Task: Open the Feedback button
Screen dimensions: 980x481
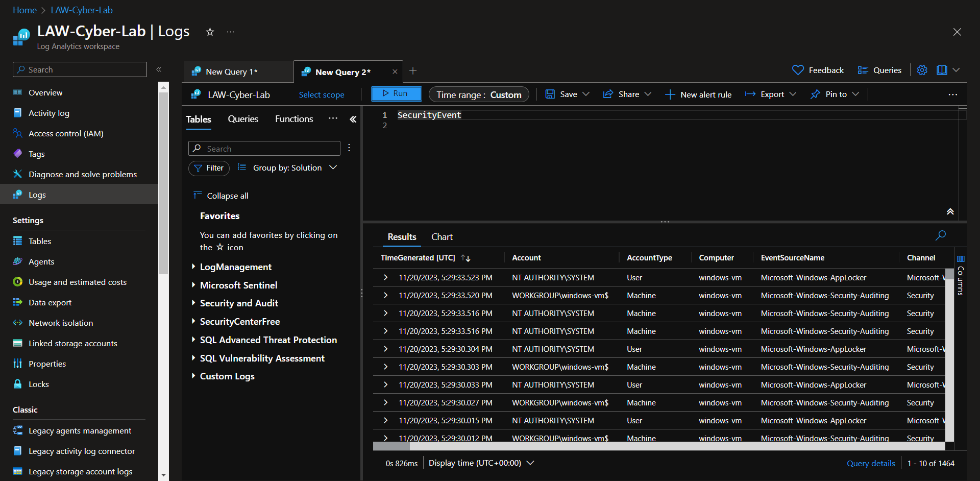Action: click(818, 70)
